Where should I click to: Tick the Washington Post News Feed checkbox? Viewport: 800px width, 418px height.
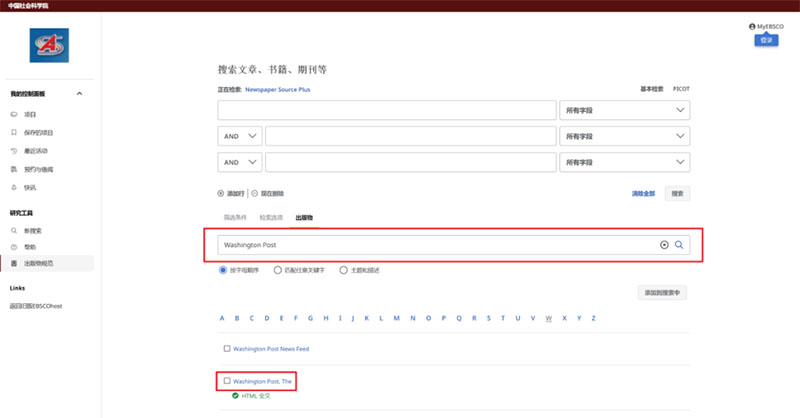(x=227, y=349)
